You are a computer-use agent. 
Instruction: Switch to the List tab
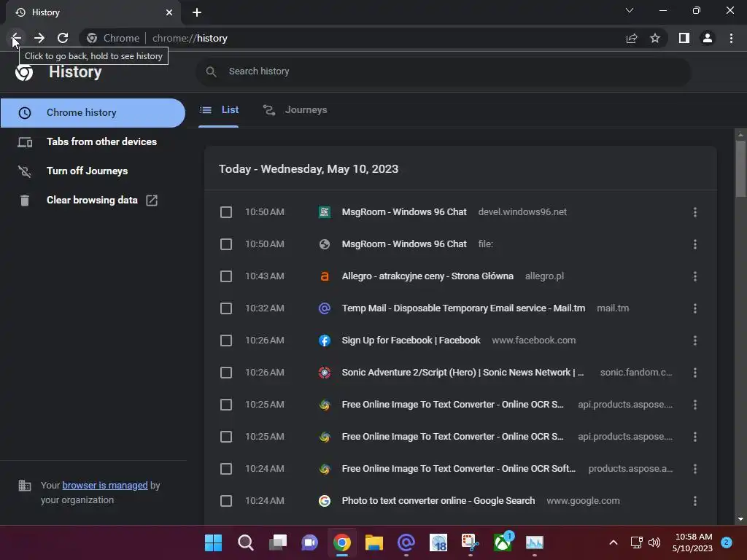pyautogui.click(x=219, y=110)
